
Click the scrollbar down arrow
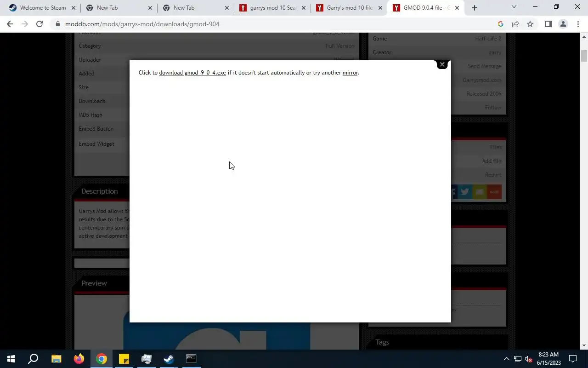coord(584,345)
